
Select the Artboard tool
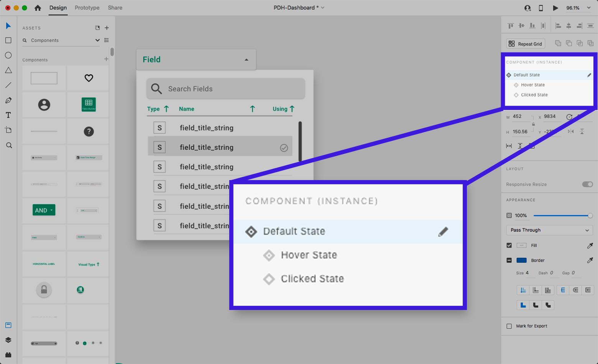pyautogui.click(x=8, y=130)
